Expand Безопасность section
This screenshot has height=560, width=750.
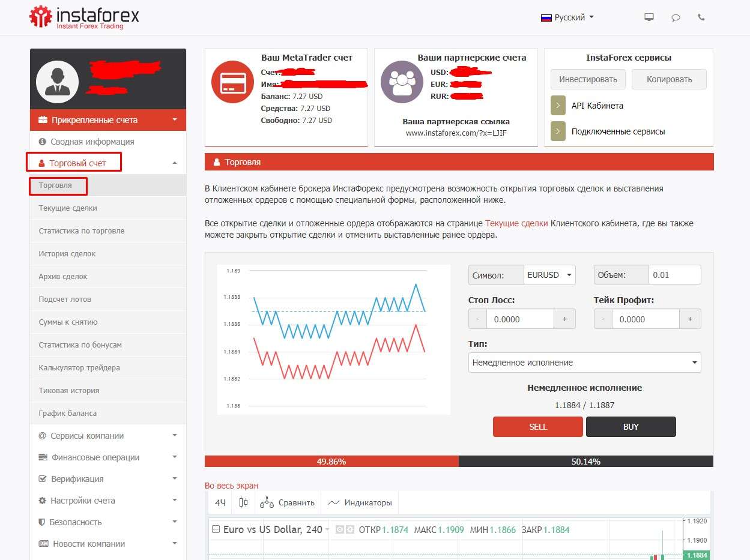108,522
